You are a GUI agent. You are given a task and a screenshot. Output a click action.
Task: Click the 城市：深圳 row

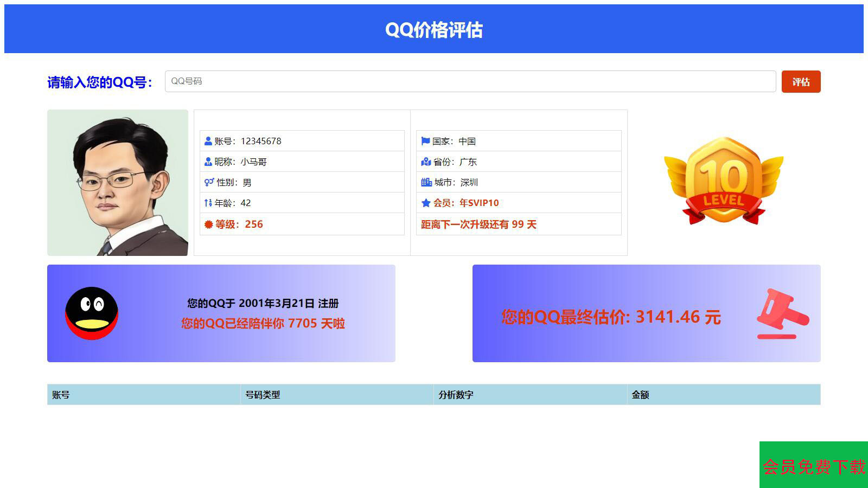pyautogui.click(x=519, y=182)
